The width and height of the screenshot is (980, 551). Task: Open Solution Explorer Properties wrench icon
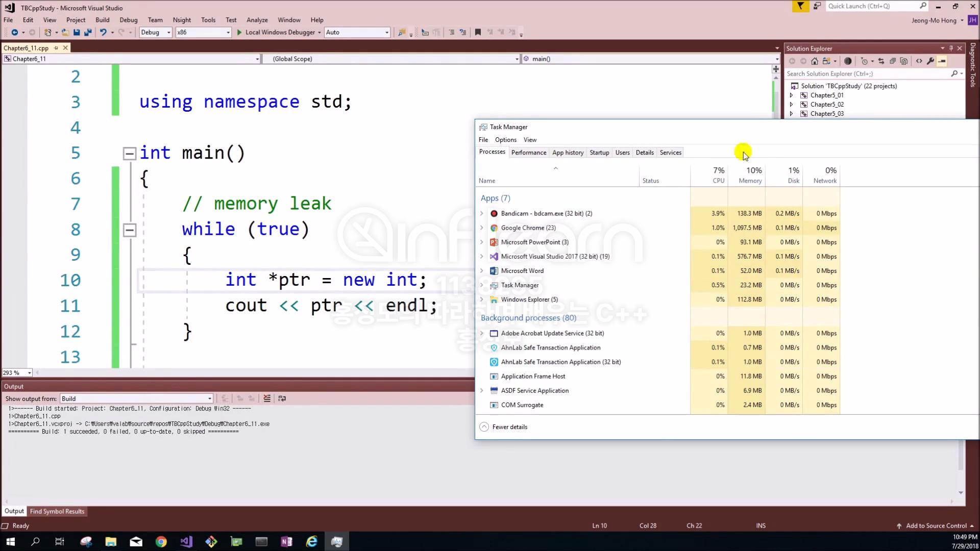(930, 61)
